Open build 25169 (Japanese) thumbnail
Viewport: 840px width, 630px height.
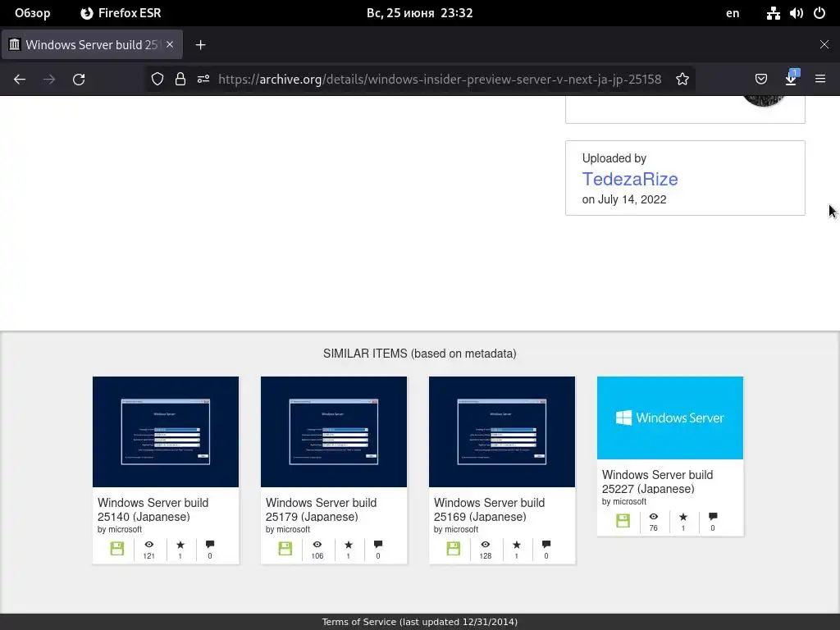(502, 431)
